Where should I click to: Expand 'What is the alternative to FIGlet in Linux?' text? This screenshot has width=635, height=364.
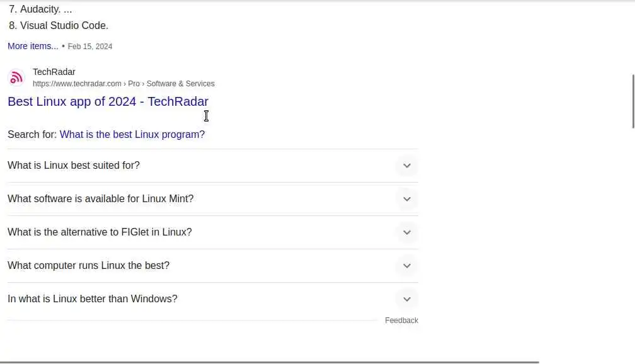point(100,232)
